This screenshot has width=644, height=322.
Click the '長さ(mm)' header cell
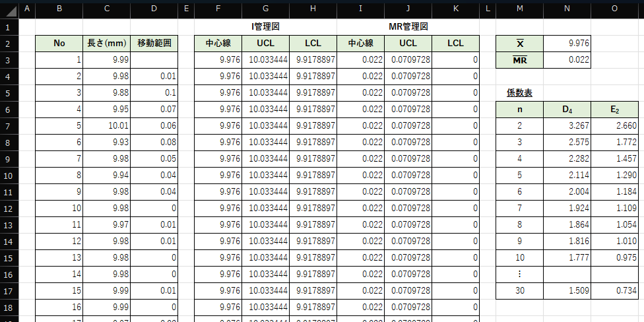(x=107, y=44)
